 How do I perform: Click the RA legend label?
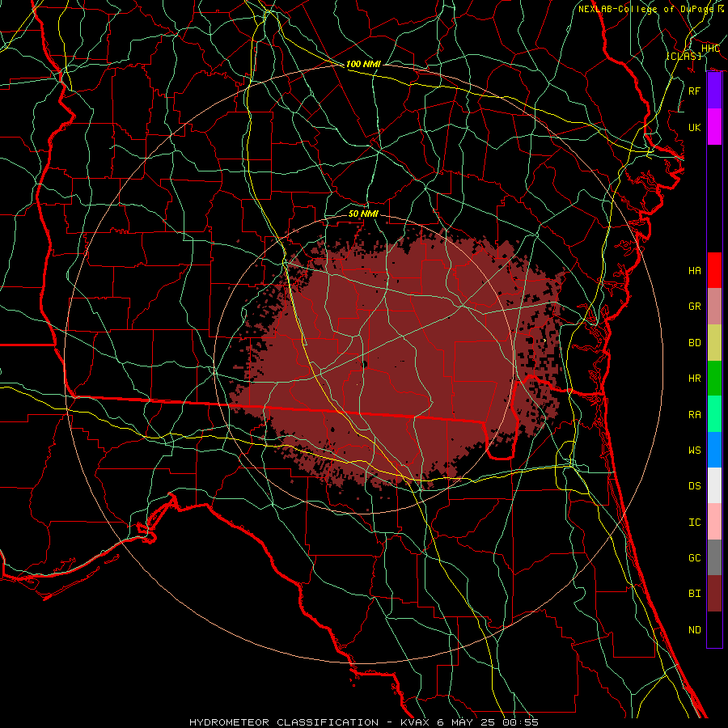[695, 415]
